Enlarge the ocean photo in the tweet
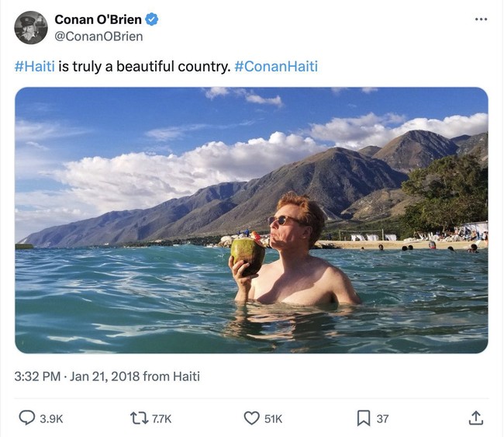This screenshot has height=437, width=504. 251,220
